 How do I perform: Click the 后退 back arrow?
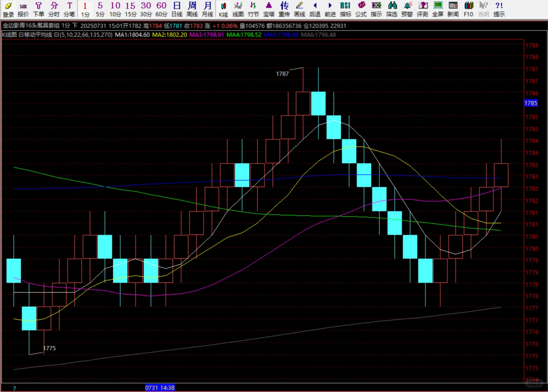point(315,9)
